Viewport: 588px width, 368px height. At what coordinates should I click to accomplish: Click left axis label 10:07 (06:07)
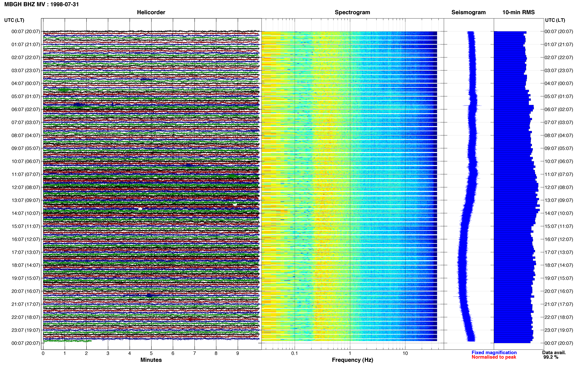26,161
